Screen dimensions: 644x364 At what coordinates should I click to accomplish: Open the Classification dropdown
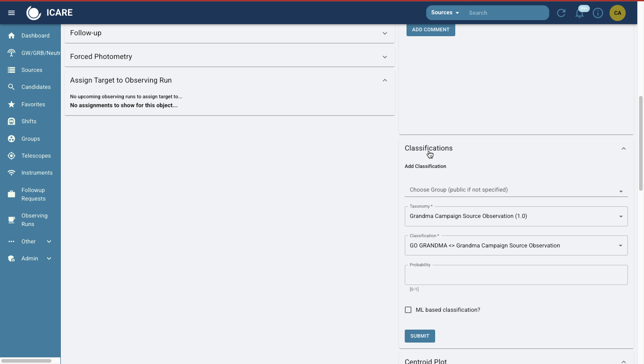coord(516,246)
